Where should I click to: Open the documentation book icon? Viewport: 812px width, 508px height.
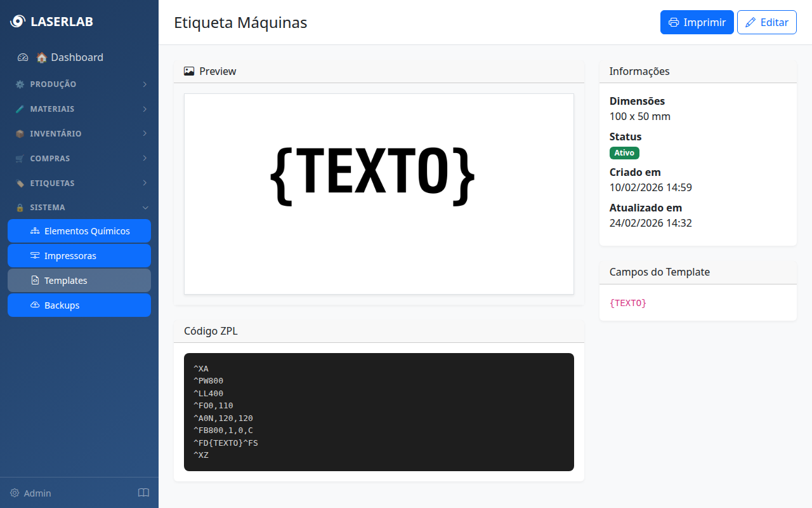coord(144,493)
